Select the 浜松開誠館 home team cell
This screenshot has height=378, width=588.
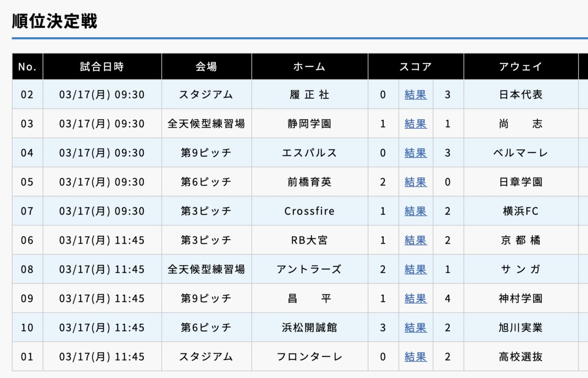[x=310, y=327]
